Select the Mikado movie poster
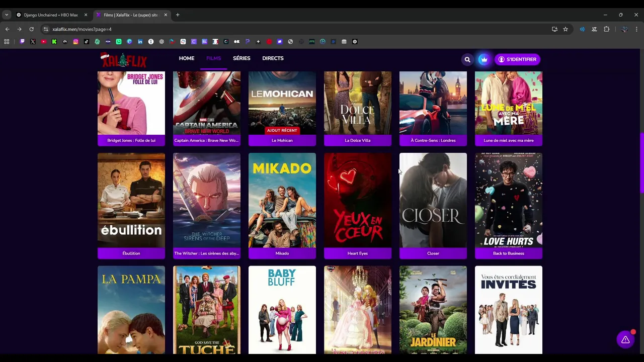 pyautogui.click(x=282, y=200)
